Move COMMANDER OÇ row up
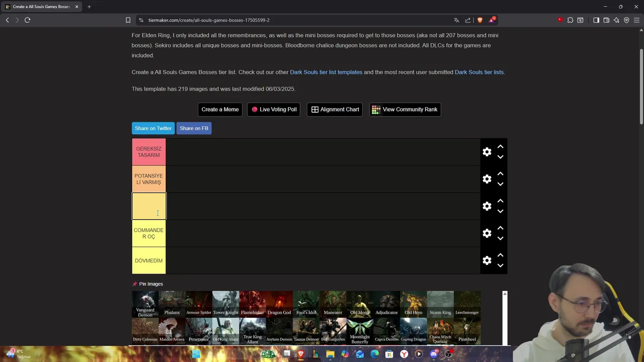644x362 pixels. [x=500, y=228]
